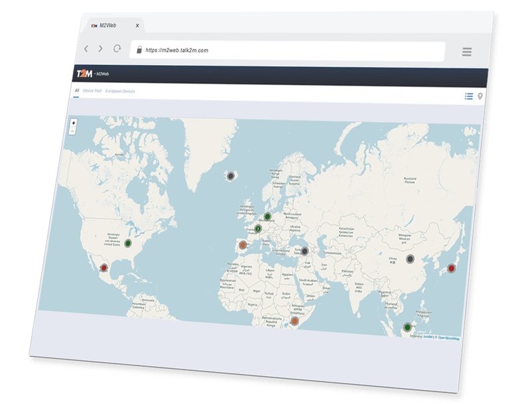Go forward with the browser forward arrow
The height and width of the screenshot is (404, 532).
[100, 49]
